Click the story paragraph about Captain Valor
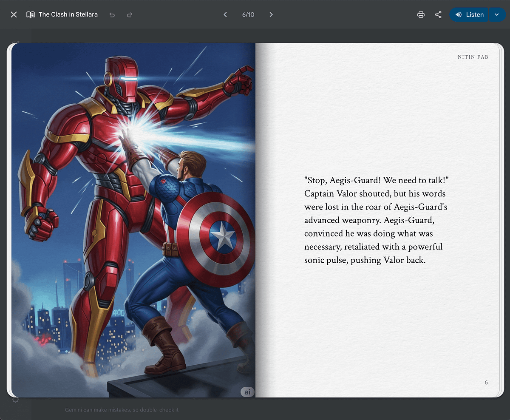Image resolution: width=510 pixels, height=420 pixels. pos(376,220)
